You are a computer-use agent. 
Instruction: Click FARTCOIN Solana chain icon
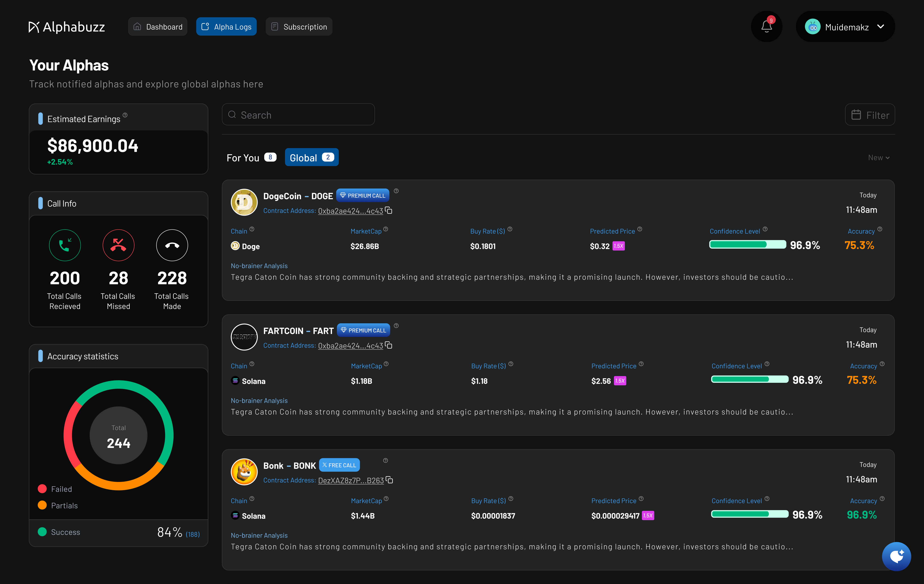235,380
